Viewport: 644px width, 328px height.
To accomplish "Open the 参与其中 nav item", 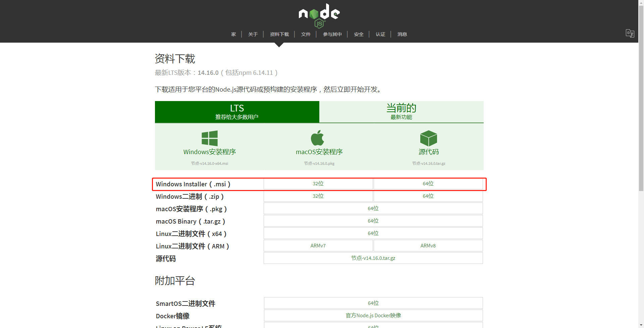I will pos(332,34).
